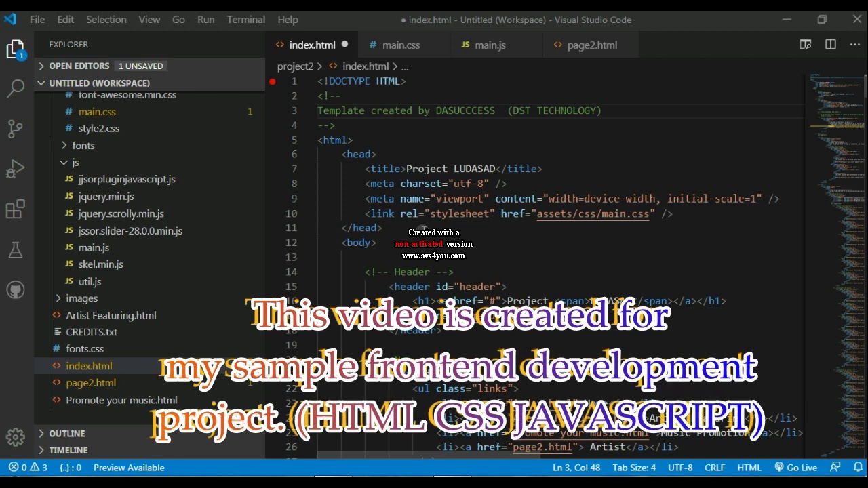868x488 pixels.
Task: Open the Explorer view in activity bar
Action: click(16, 49)
